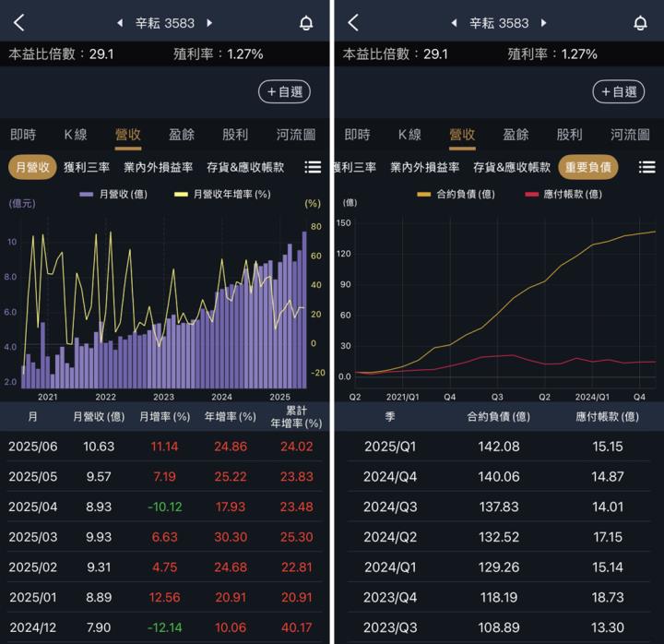Toggle 月營收 (億) legend series on chart

[x=113, y=195]
